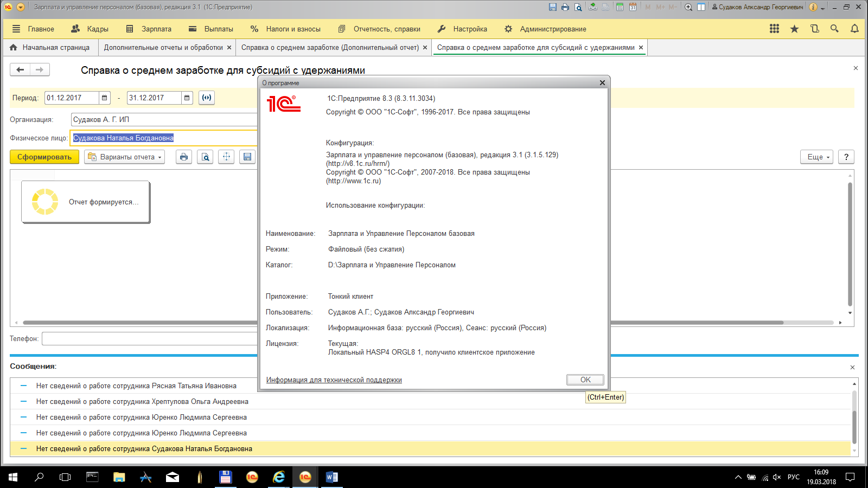Viewport: 868px width, 488px height.
Task: Click the print icon in title bar
Action: coord(565,7)
